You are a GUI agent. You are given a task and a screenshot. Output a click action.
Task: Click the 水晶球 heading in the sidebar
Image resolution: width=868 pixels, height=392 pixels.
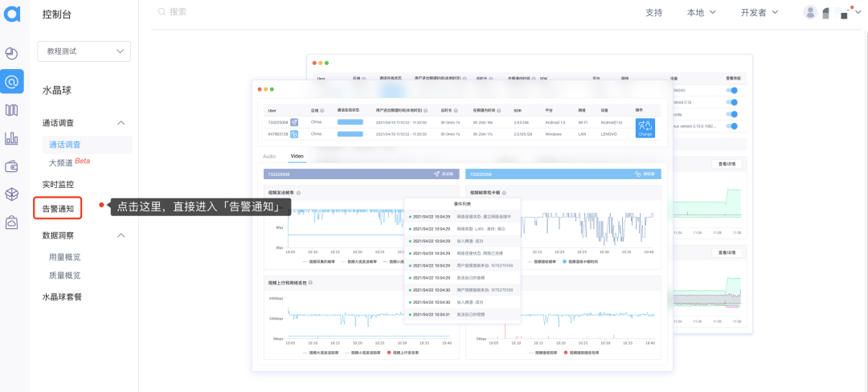coord(56,91)
